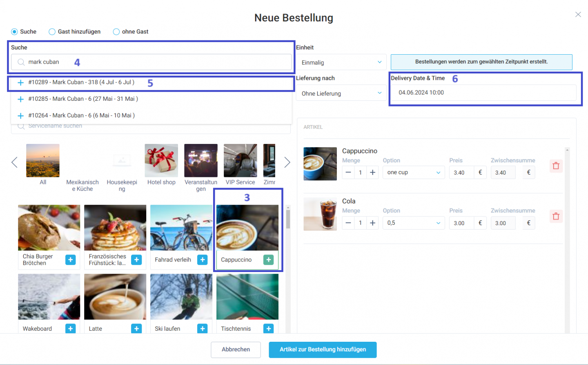Open Cappuccino option one cup dropdown
Image resolution: width=588 pixels, height=365 pixels.
pyautogui.click(x=414, y=173)
